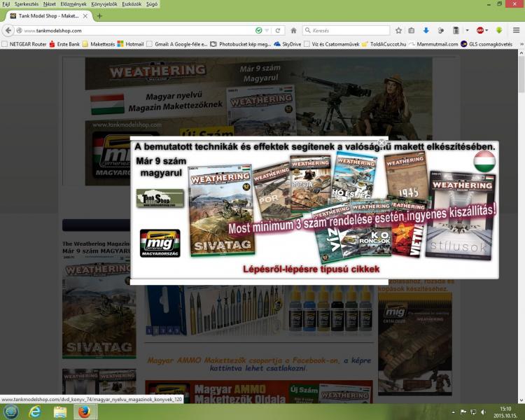
Task: Open the Hotmail bookmark
Action: [131, 44]
